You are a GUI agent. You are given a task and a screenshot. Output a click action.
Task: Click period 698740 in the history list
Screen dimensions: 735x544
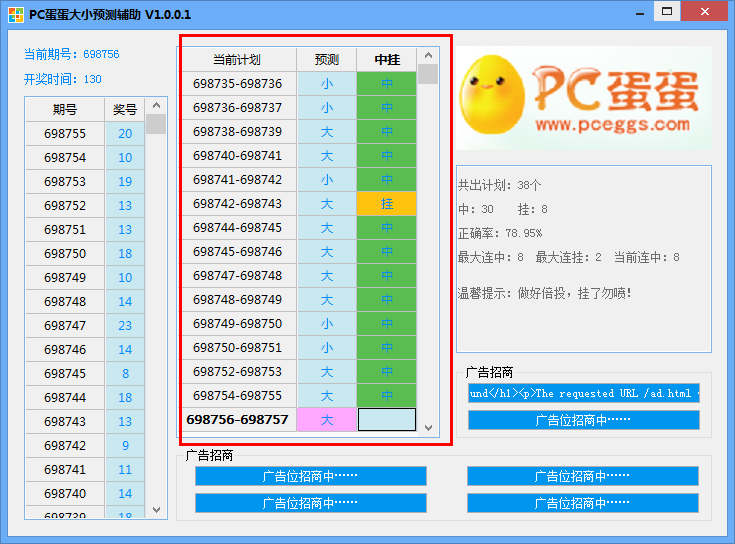[65, 493]
